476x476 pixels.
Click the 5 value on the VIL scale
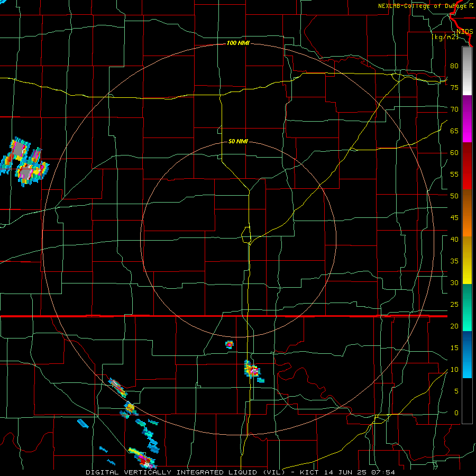pos(456,391)
